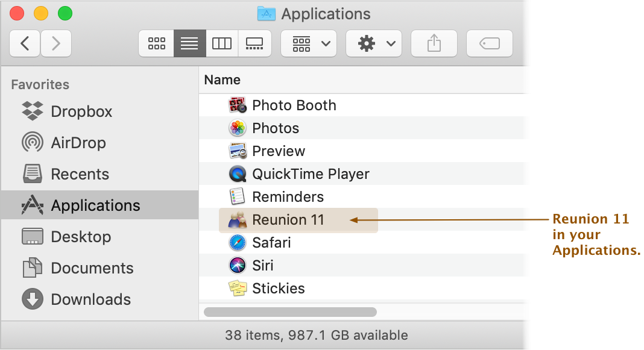Open the gear Action menu

tap(374, 43)
